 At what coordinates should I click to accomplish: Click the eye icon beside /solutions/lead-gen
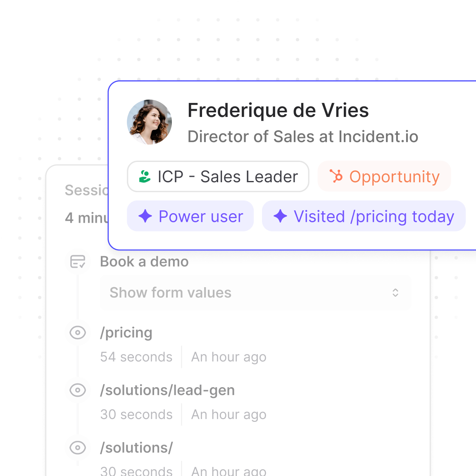point(78,390)
